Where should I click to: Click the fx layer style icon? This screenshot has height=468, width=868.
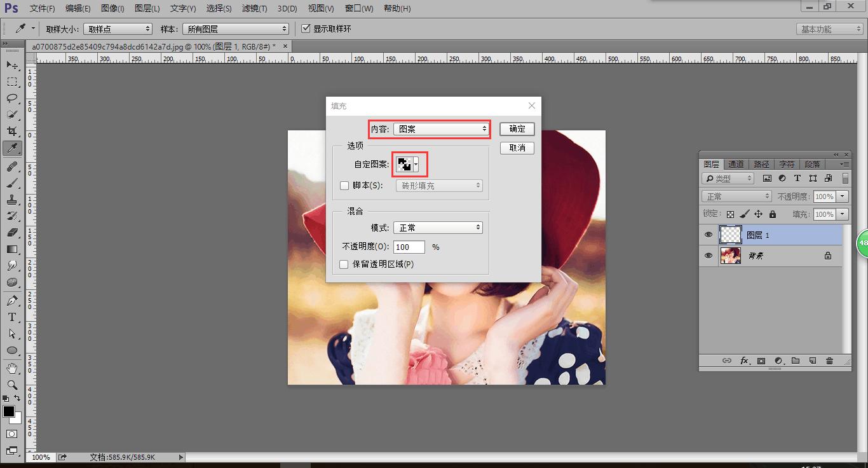[x=744, y=361]
